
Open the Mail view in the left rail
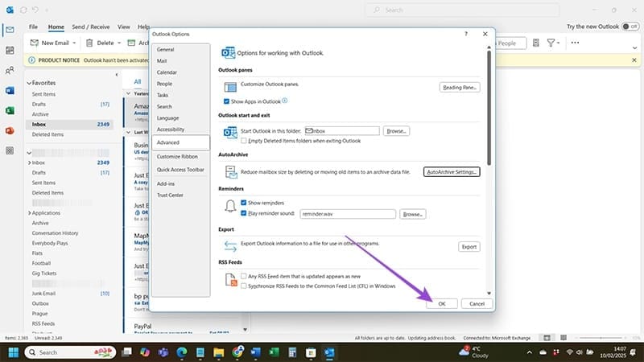10,30
